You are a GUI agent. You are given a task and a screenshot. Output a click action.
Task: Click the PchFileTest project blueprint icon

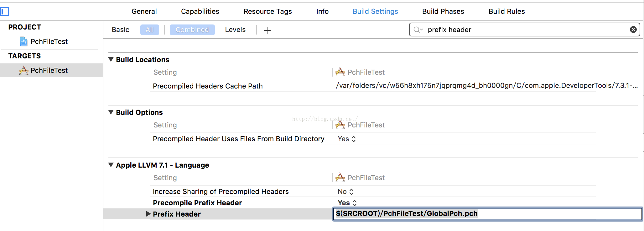tap(24, 41)
